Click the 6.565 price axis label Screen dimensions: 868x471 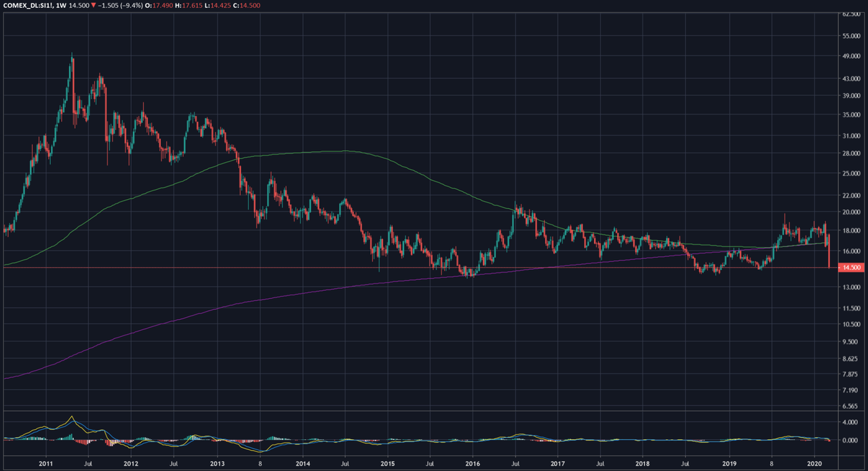[x=851, y=406]
